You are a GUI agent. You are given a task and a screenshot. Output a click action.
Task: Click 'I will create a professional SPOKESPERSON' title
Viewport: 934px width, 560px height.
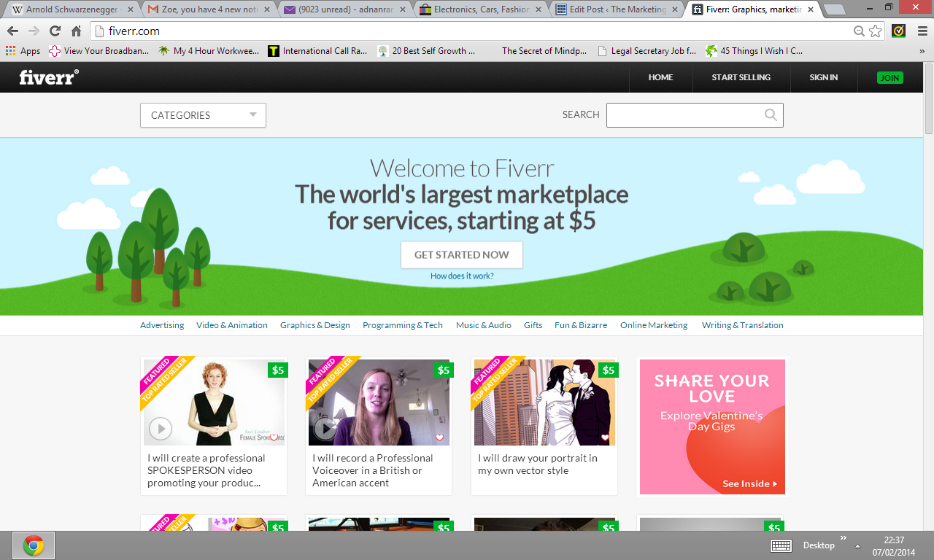206,470
